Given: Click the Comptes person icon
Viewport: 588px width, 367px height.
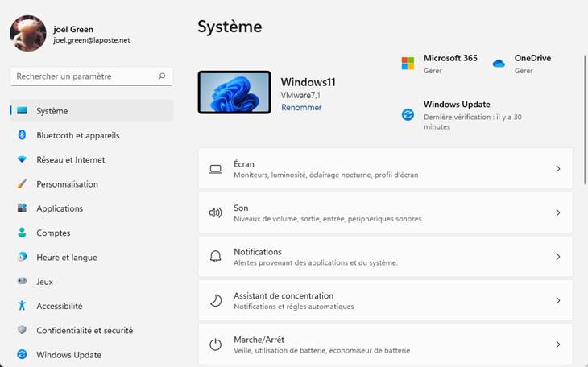Looking at the screenshot, I should pyautogui.click(x=22, y=233).
